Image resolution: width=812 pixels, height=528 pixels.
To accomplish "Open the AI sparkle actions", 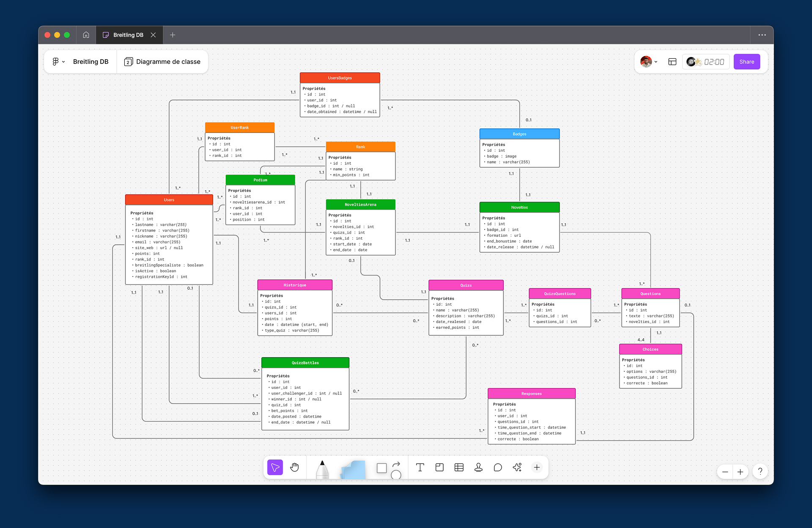I will (x=517, y=467).
